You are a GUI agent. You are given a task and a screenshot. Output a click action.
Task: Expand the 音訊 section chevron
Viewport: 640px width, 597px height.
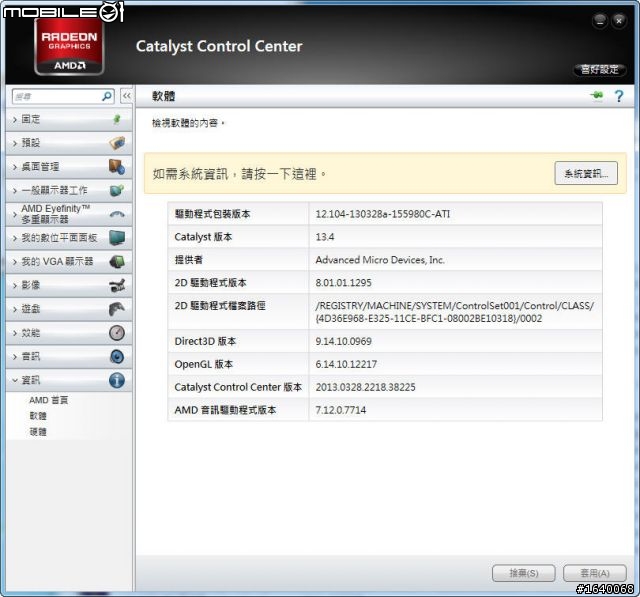15,357
